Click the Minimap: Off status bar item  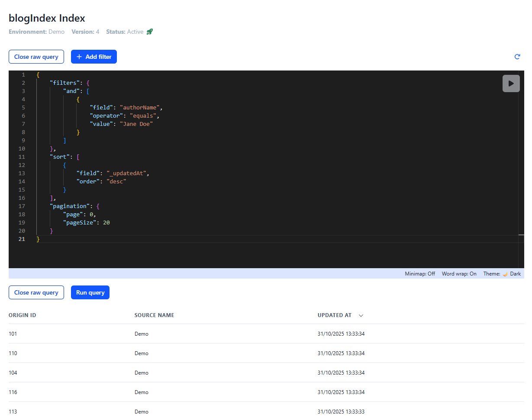[x=419, y=273]
